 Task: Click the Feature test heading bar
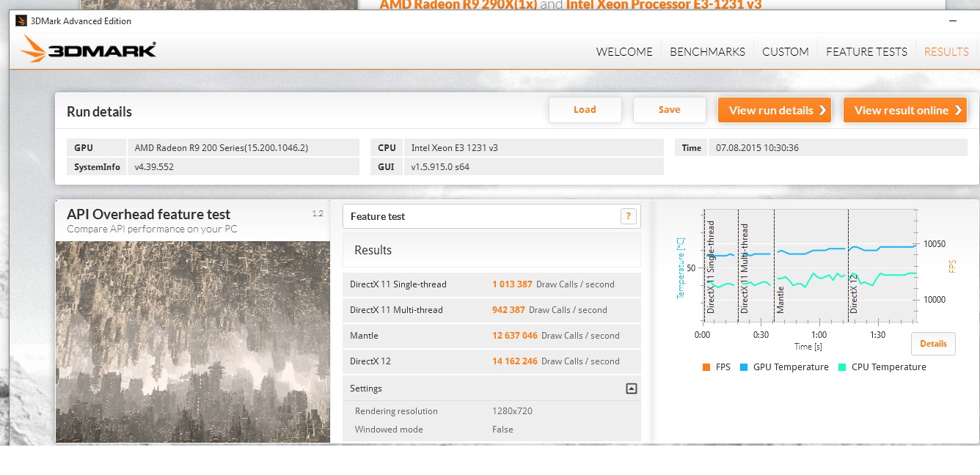[x=491, y=216]
